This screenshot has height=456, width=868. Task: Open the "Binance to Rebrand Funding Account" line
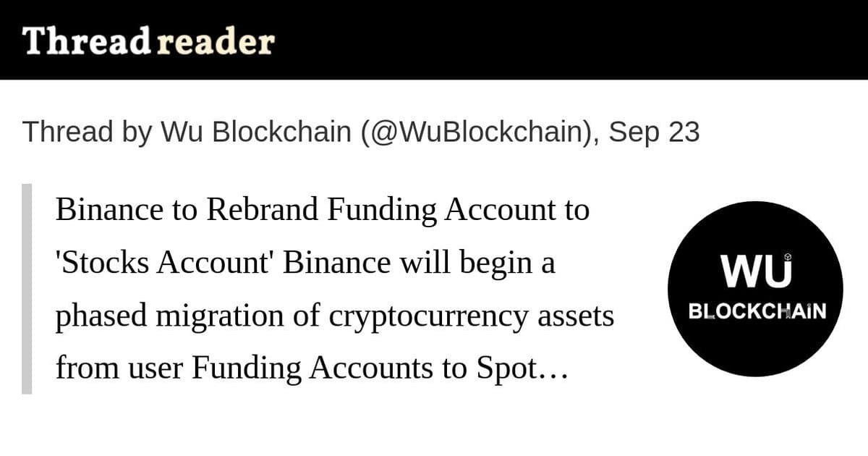point(323,211)
